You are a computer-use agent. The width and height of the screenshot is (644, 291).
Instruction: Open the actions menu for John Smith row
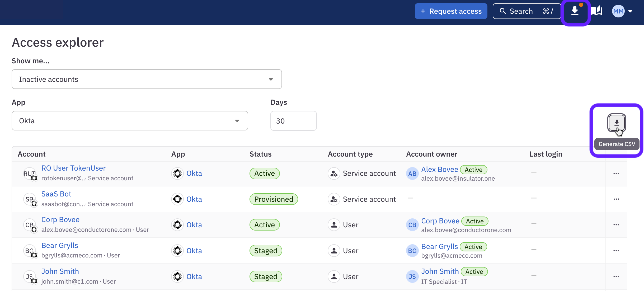click(x=616, y=276)
